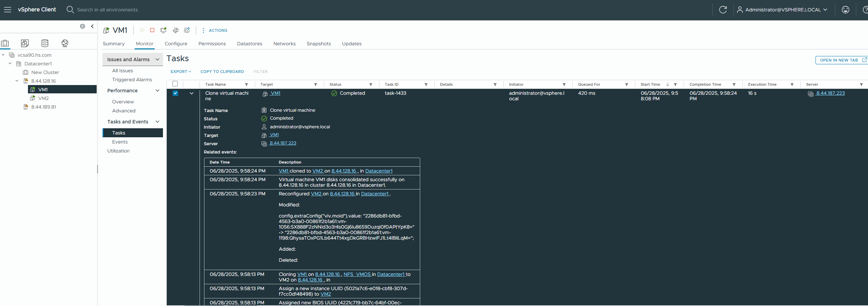Image resolution: width=868 pixels, height=306 pixels.
Task: Collapse the Datacenter1 tree node
Action: 10,64
